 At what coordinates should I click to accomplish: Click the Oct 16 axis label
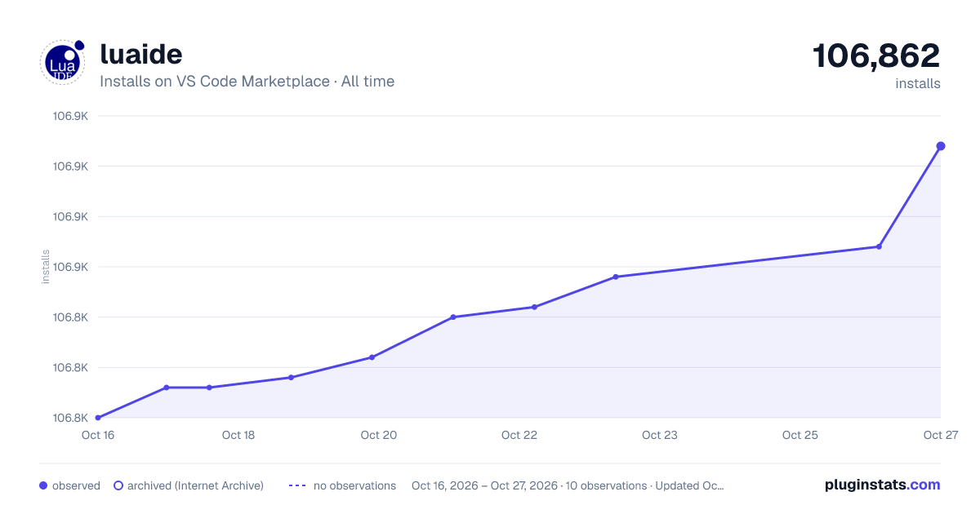click(x=98, y=435)
